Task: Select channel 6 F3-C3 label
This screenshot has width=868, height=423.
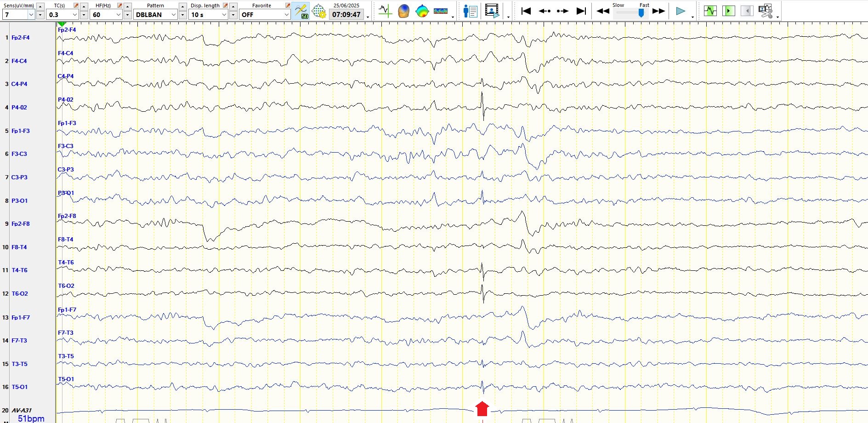Action: tap(19, 154)
